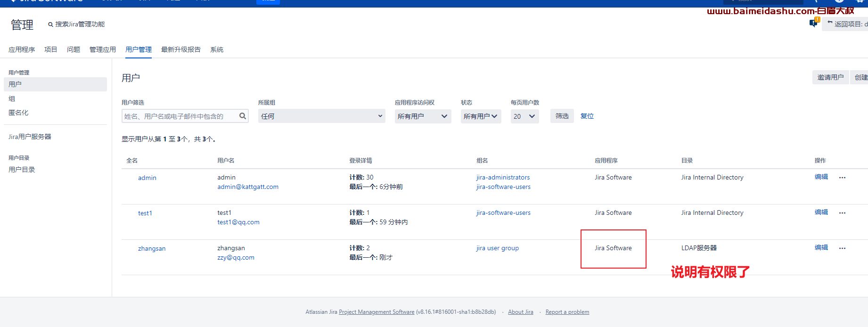Open the 应用程序访问权 dropdown

pos(423,116)
